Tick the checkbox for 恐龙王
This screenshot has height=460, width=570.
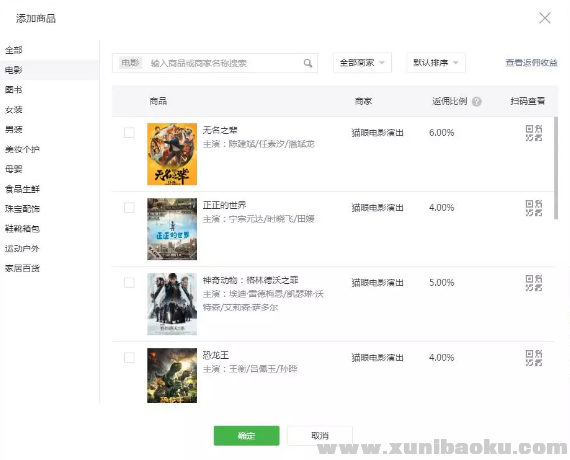(x=129, y=357)
